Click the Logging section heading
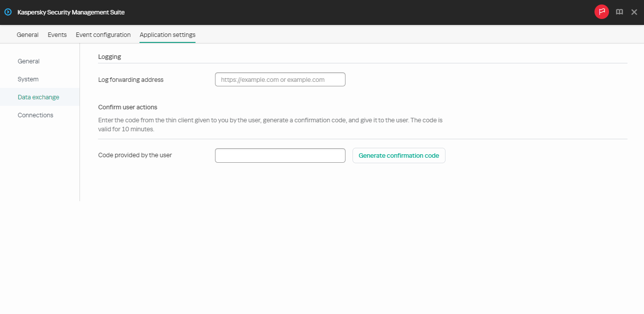The width and height of the screenshot is (644, 314). (x=109, y=56)
